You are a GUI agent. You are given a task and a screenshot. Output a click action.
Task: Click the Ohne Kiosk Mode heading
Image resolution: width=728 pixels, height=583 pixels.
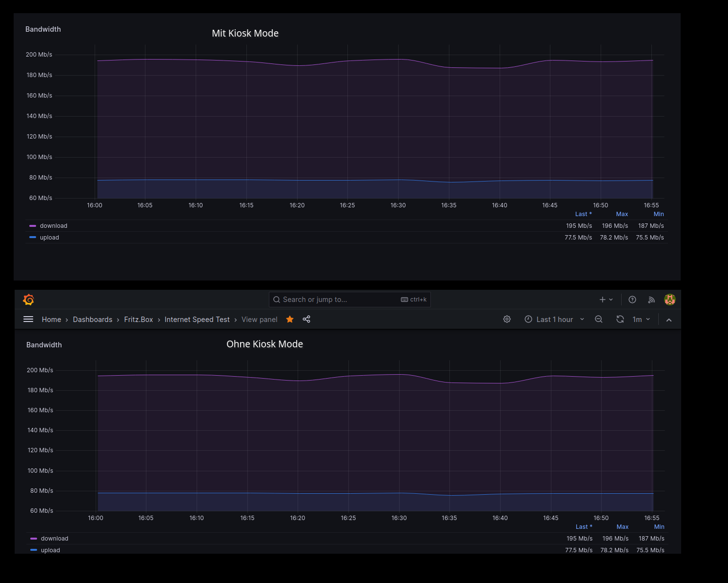(265, 344)
